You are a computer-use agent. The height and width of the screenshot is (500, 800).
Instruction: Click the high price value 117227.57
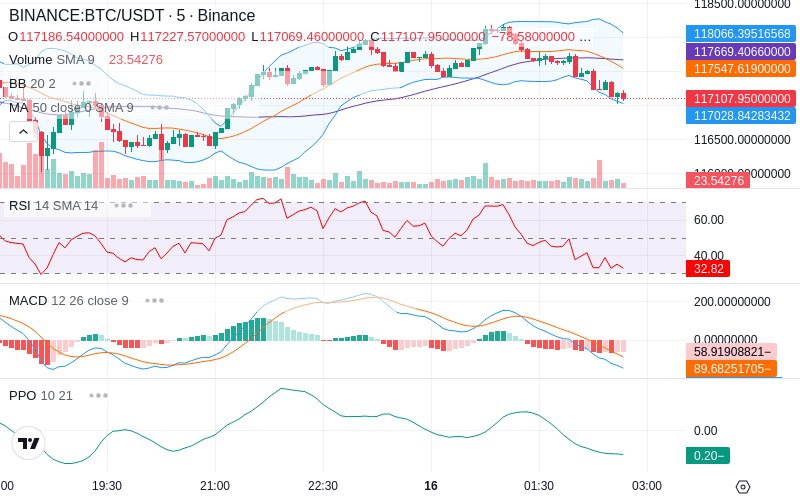coord(193,37)
